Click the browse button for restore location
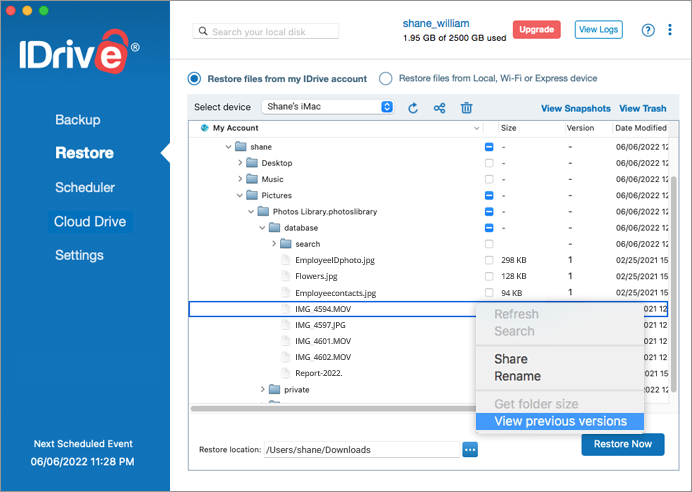 click(x=470, y=450)
